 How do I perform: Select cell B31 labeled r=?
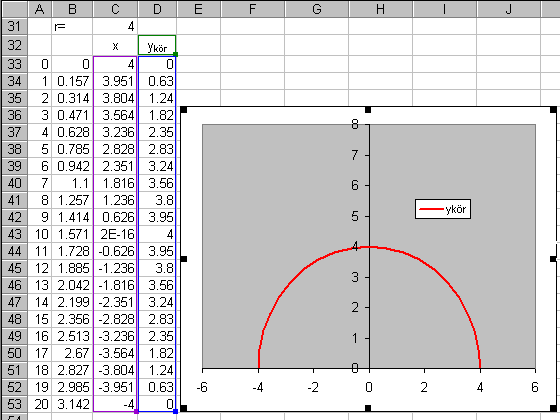tap(72, 26)
